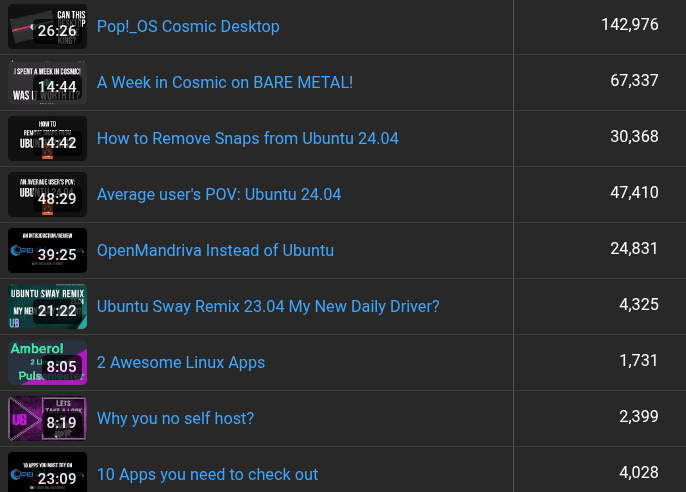Select the thumbnail with 14:44 duration

pyautogui.click(x=47, y=82)
